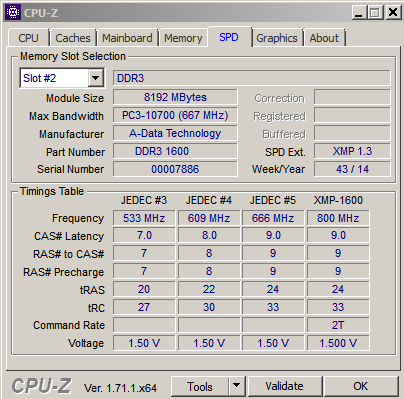Click the DDR3 memory type field
404x399 pixels.
click(252, 78)
